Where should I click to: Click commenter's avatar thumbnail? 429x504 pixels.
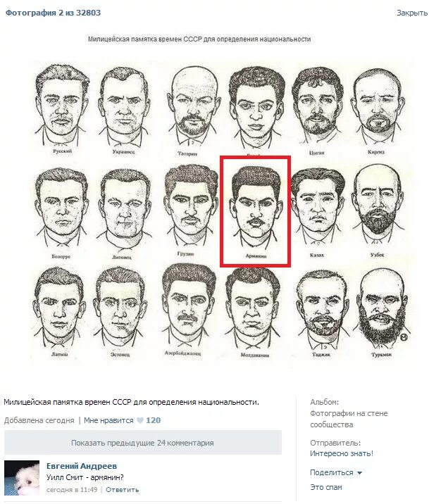(22, 478)
